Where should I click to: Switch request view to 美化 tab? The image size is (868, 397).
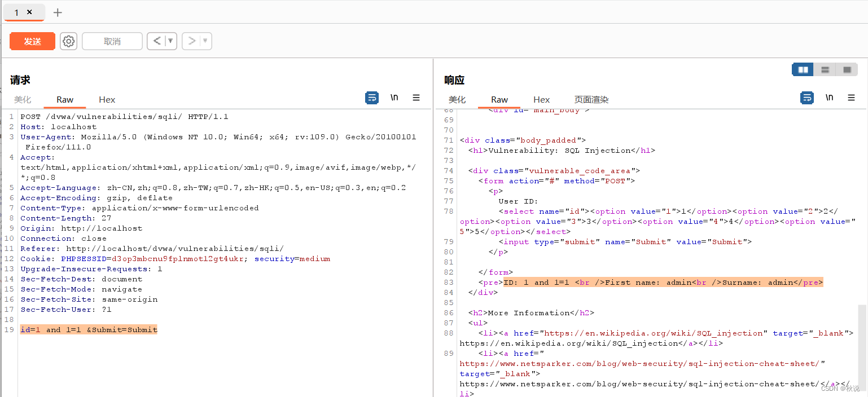pyautogui.click(x=23, y=100)
